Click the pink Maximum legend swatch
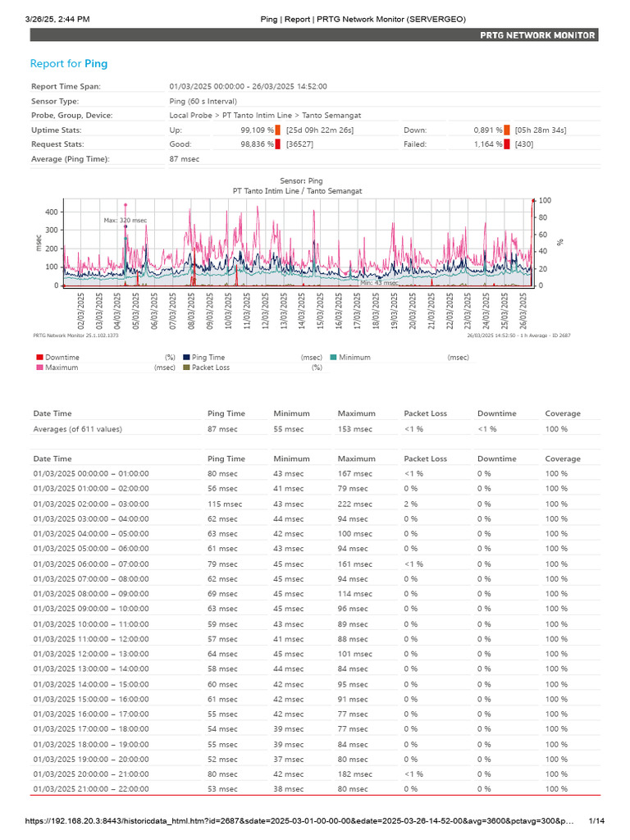 click(x=39, y=367)
